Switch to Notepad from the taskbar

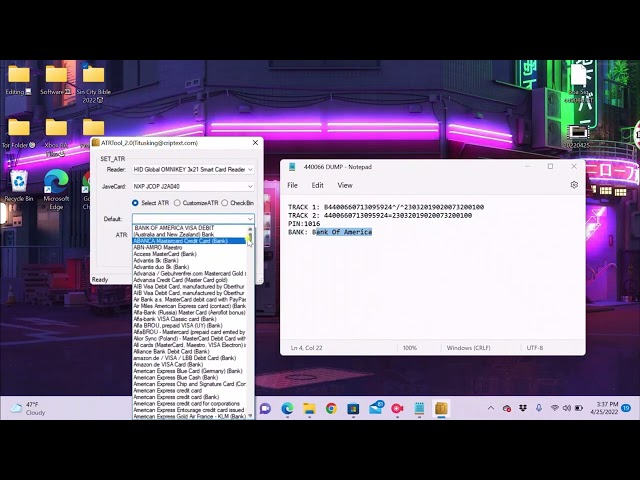click(419, 408)
